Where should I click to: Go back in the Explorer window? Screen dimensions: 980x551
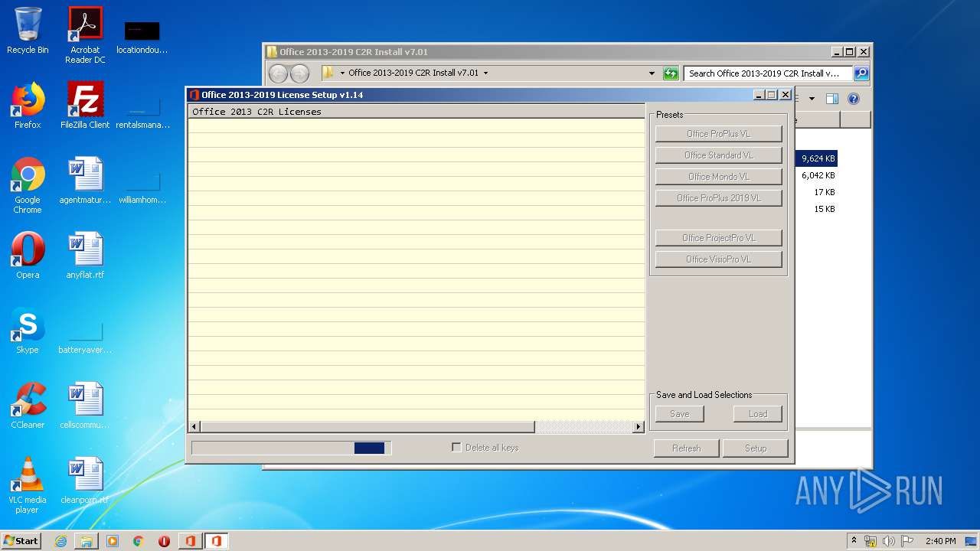click(278, 73)
